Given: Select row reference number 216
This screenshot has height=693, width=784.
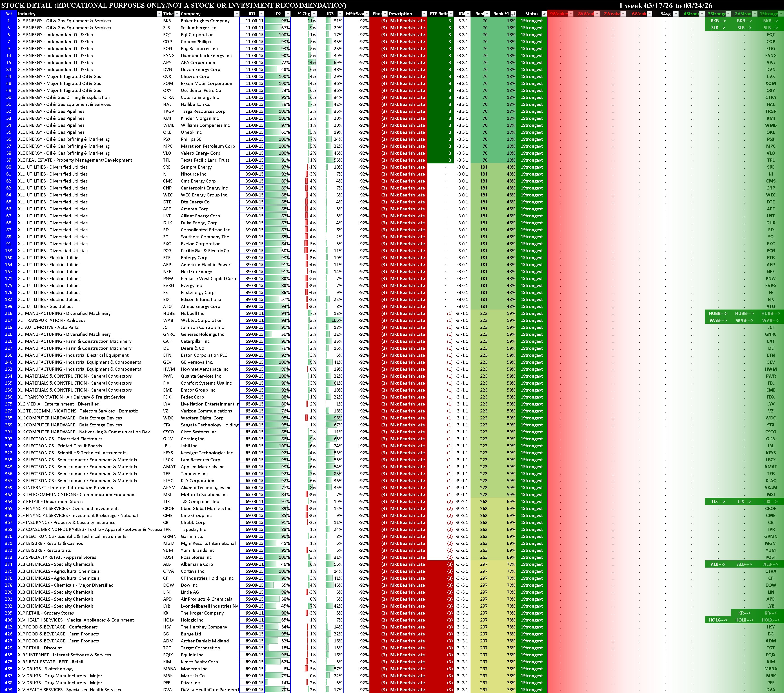Looking at the screenshot, I should (x=9, y=314).
